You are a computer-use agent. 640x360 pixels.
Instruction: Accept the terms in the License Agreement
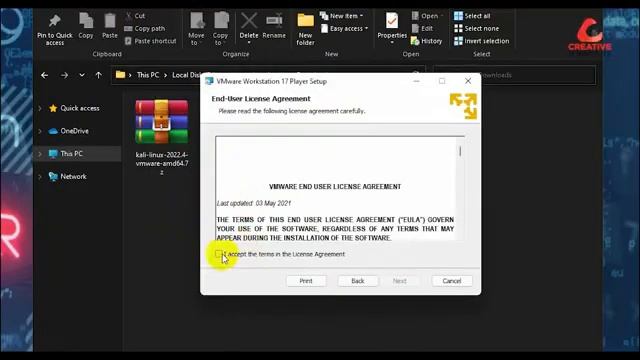coord(219,254)
